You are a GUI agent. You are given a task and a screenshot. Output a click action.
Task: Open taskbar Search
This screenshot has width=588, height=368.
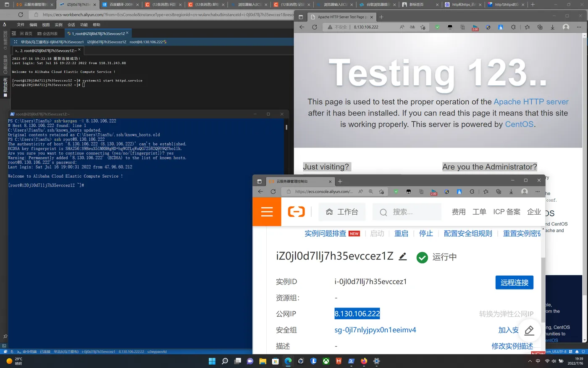pyautogui.click(x=225, y=361)
